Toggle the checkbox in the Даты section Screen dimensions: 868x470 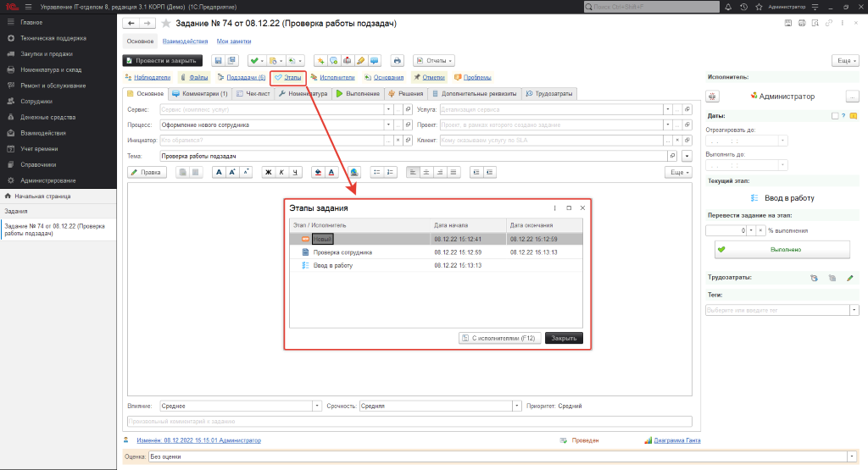(835, 116)
